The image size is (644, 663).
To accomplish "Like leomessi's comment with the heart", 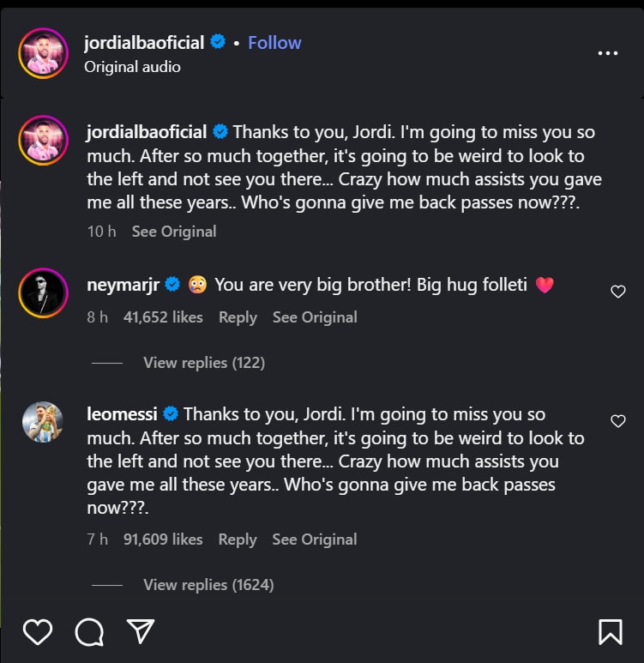I will coord(617,421).
